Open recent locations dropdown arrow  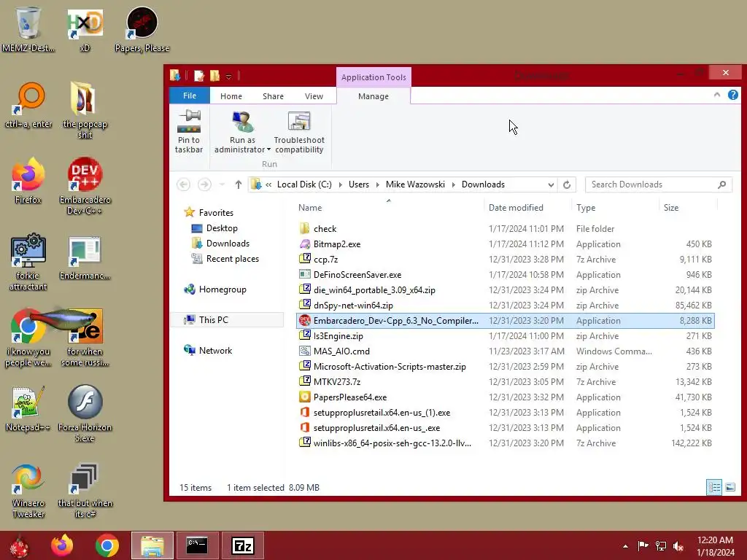[222, 184]
